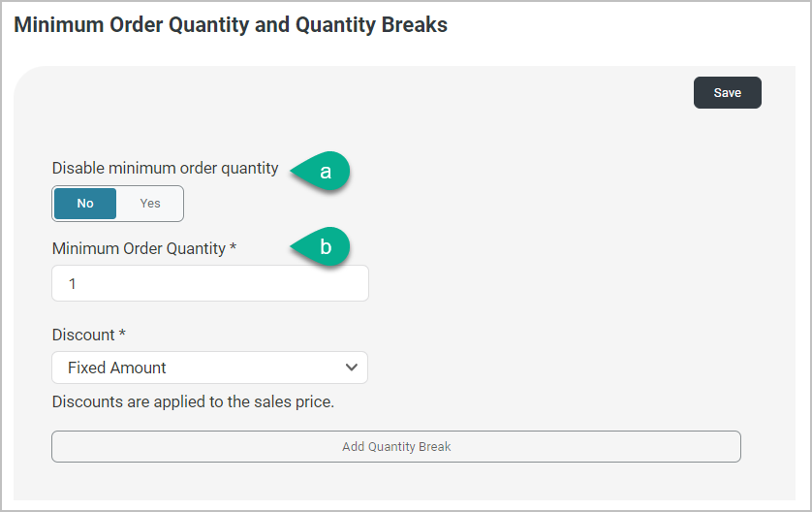
Task: Focus the Minimum Order Quantity input field
Action: pos(209,284)
